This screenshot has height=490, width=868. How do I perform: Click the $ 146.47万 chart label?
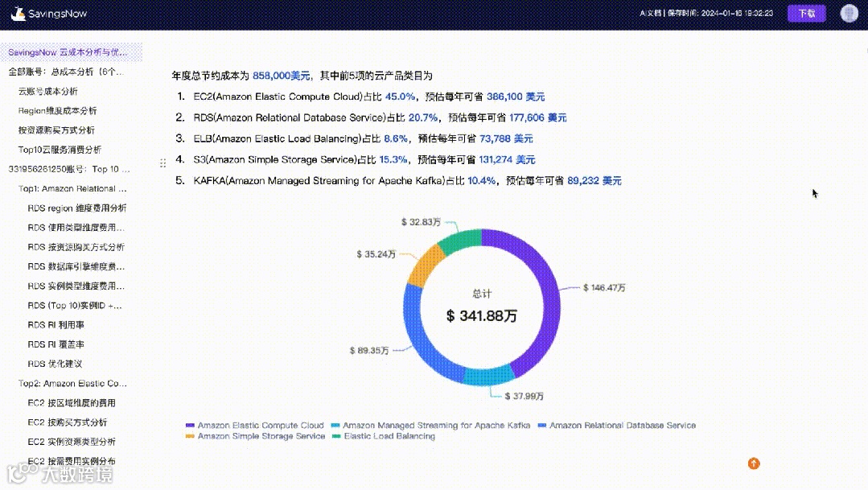[x=604, y=287]
